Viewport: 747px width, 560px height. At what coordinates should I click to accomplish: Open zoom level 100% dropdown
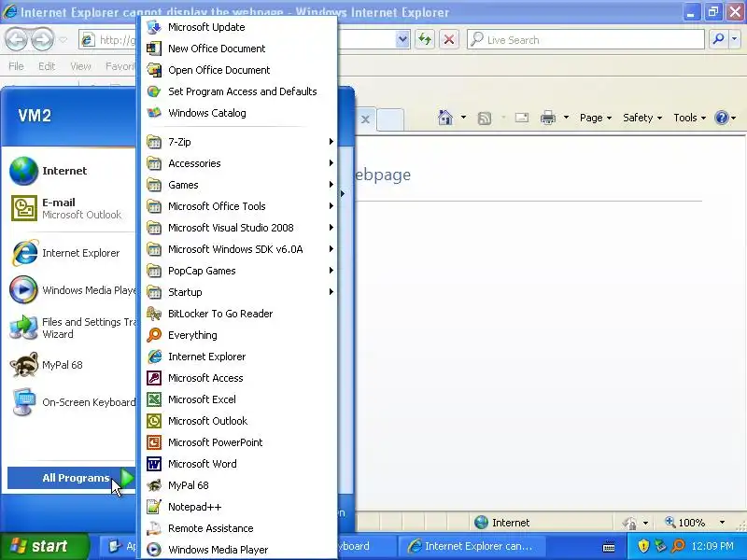(x=722, y=523)
